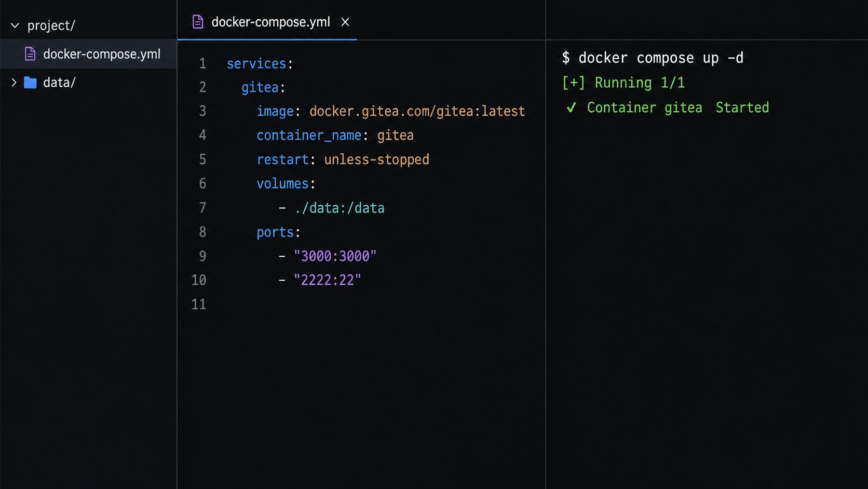Click the 'gitea:' service key on line 2

(263, 87)
